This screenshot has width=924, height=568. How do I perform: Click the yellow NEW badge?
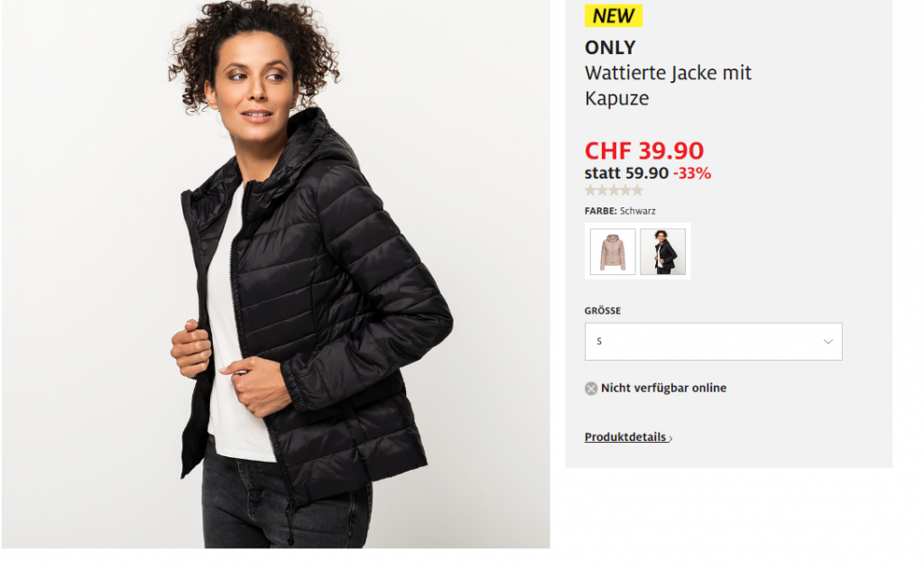(613, 16)
